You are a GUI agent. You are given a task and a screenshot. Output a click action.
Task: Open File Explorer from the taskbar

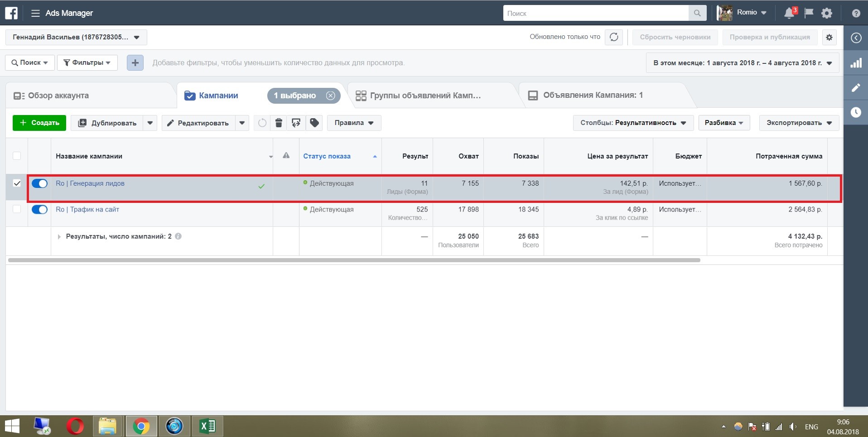[x=108, y=426]
